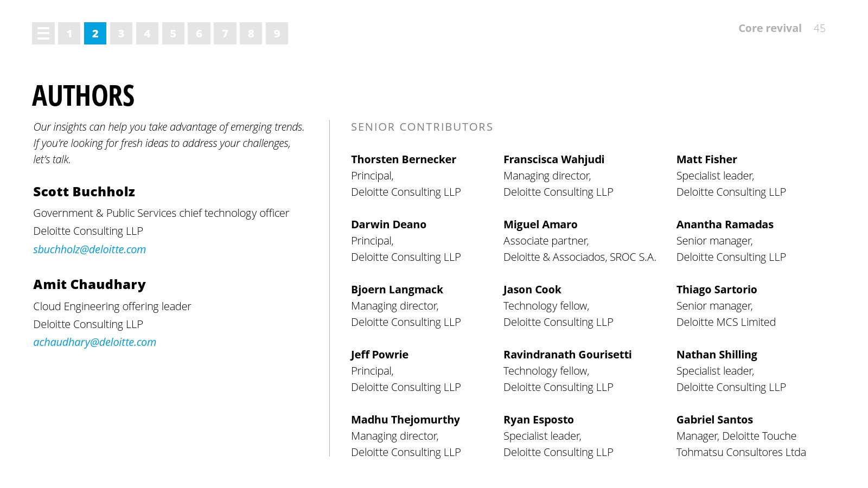Image resolution: width=868 pixels, height=488 pixels.
Task: Go to chapter 7 navigation box
Action: (x=225, y=34)
